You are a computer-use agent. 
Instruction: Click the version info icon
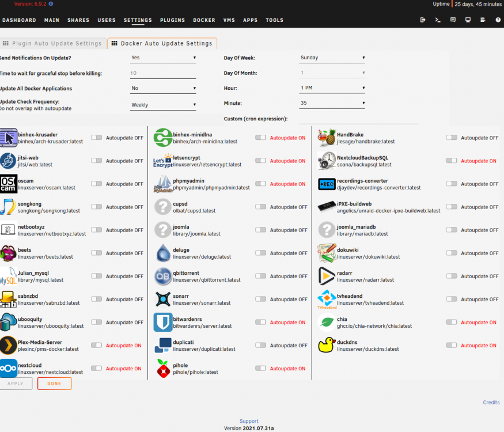(51, 4)
